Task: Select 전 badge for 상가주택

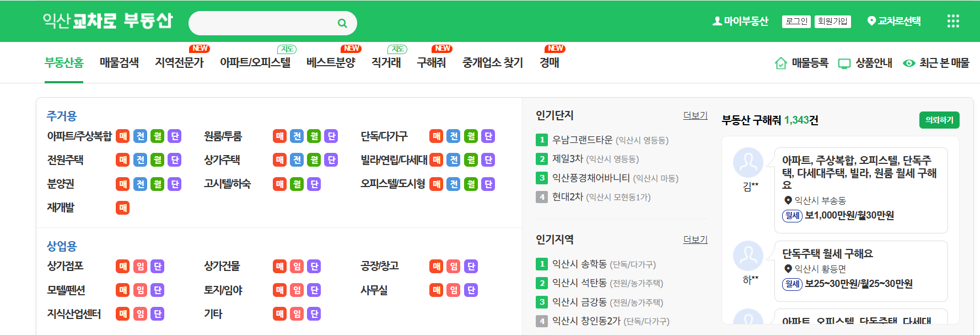Action: coord(297,160)
